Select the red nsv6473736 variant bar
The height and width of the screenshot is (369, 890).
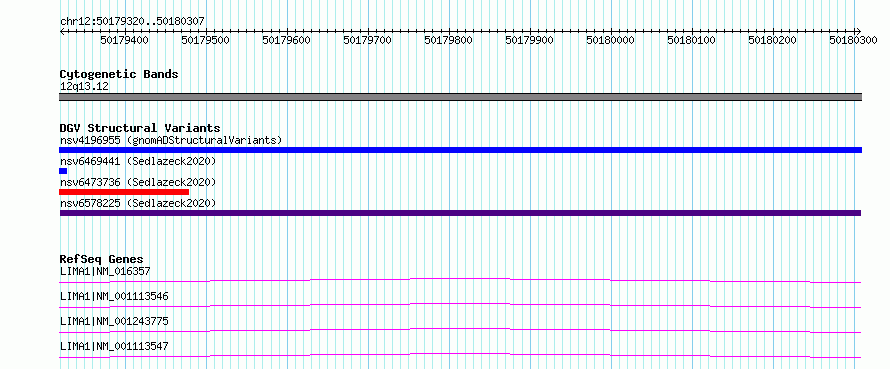[x=124, y=192]
